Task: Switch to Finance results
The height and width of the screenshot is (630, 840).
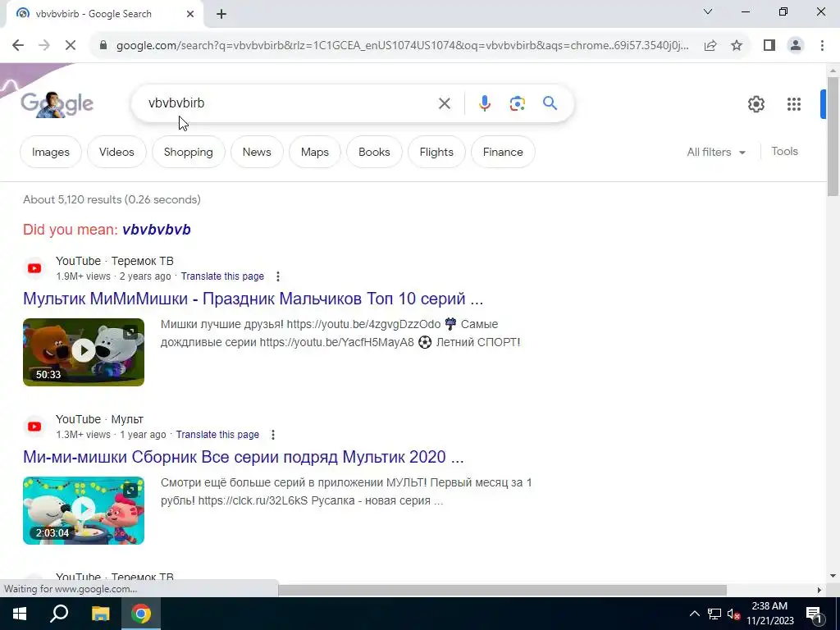Action: click(x=503, y=152)
